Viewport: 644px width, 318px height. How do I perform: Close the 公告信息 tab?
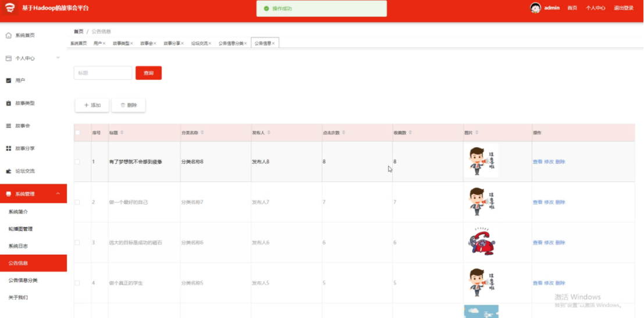pyautogui.click(x=273, y=43)
